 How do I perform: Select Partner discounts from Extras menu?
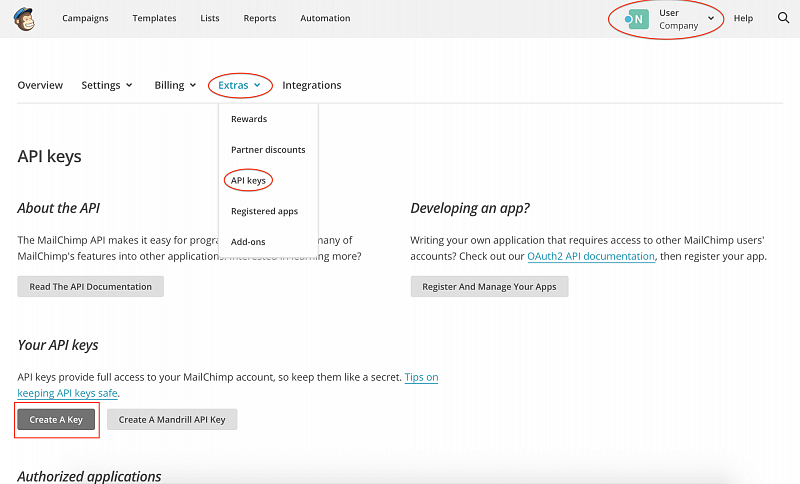coord(268,149)
